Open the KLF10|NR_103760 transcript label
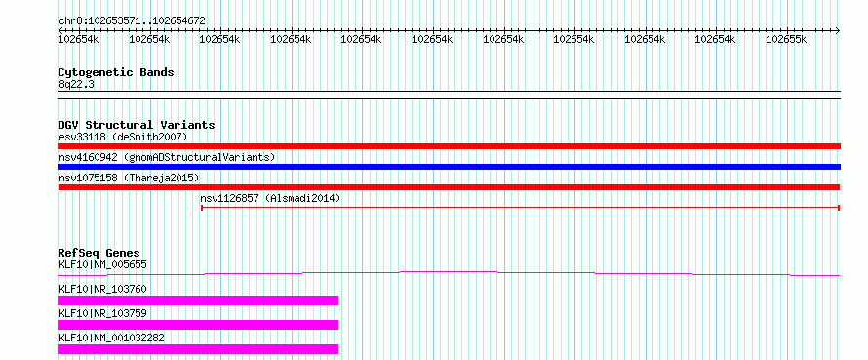The image size is (868, 360). pos(102,289)
